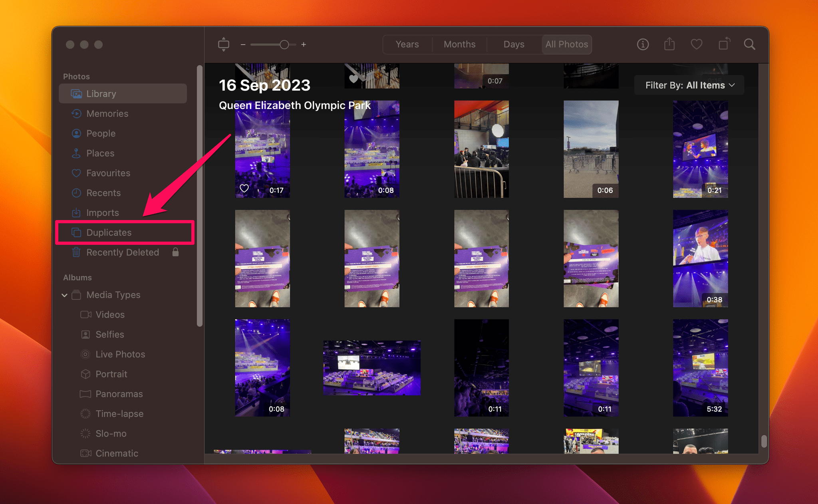Screen dimensions: 818x504
Task: Open the Filter By All Items dropdown
Action: click(x=690, y=85)
